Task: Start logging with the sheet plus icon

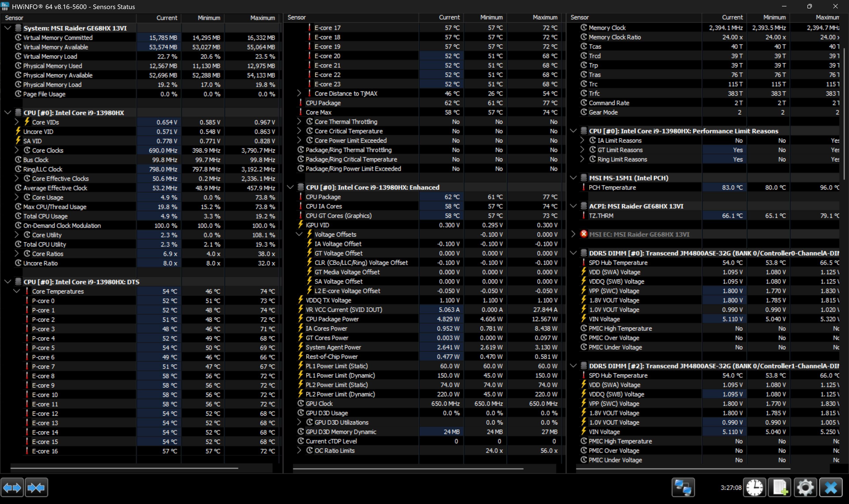Action: point(780,488)
